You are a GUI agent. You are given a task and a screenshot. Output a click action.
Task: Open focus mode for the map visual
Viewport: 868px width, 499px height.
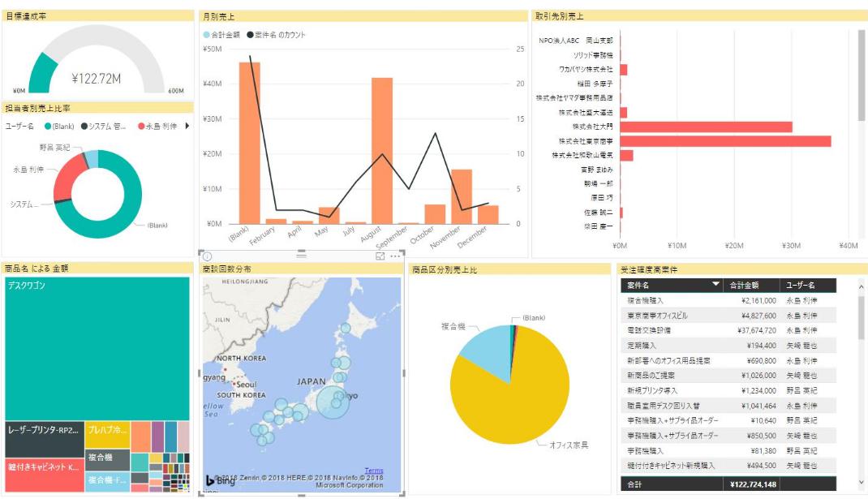coord(380,256)
